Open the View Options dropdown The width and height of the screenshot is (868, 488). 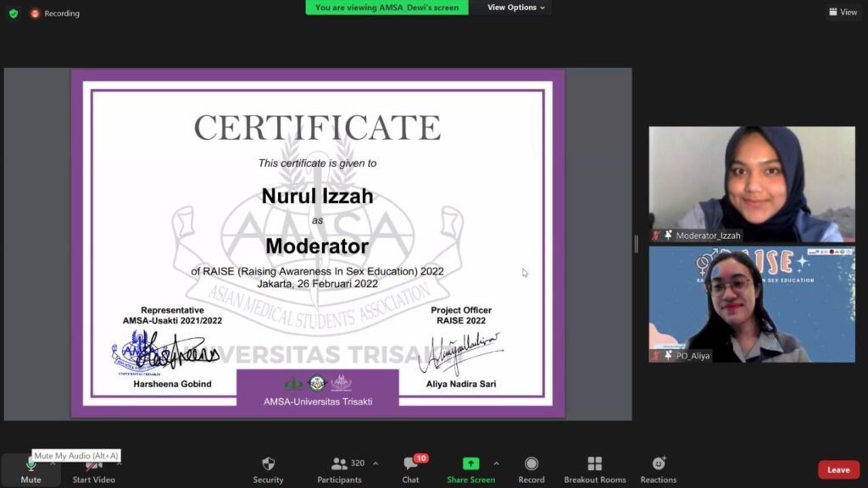[x=516, y=7]
